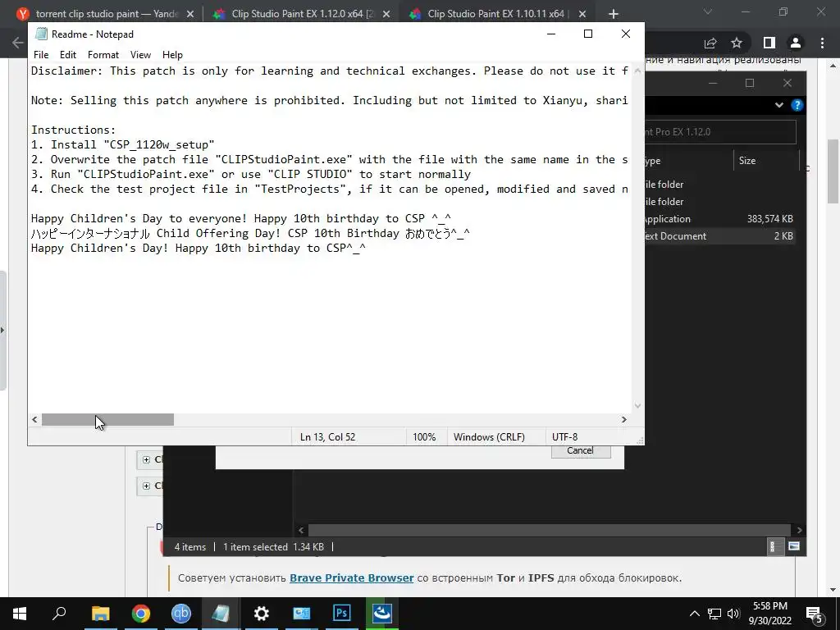Open the Windows Start menu

point(20,614)
